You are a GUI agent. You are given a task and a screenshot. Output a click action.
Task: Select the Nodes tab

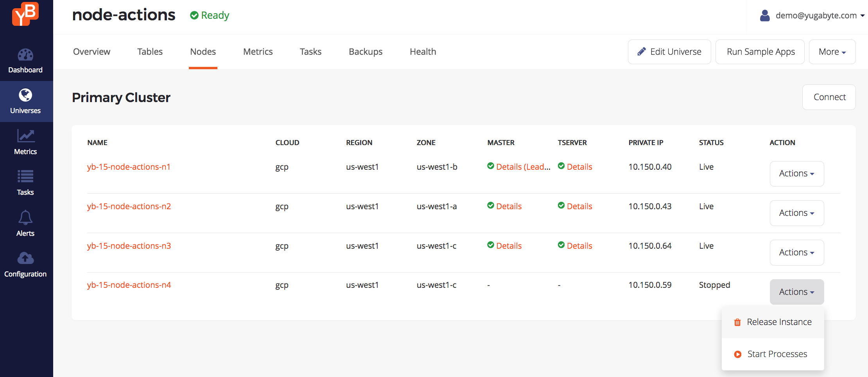pos(203,52)
